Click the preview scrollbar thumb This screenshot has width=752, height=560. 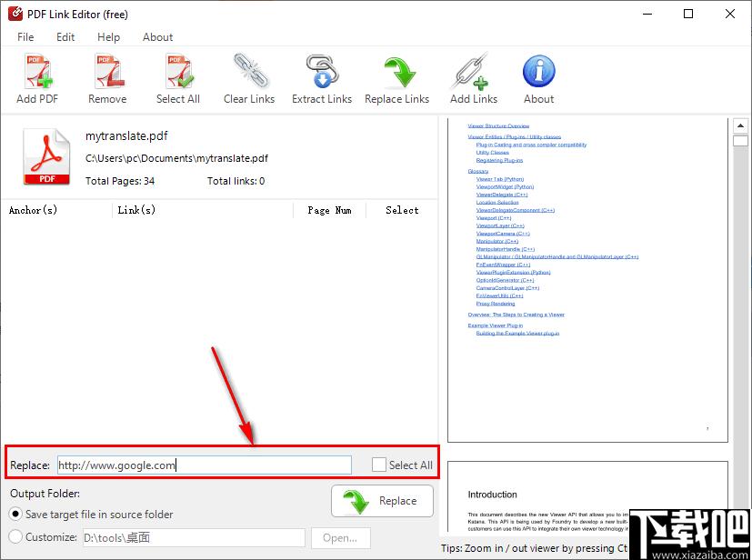pyautogui.click(x=740, y=141)
